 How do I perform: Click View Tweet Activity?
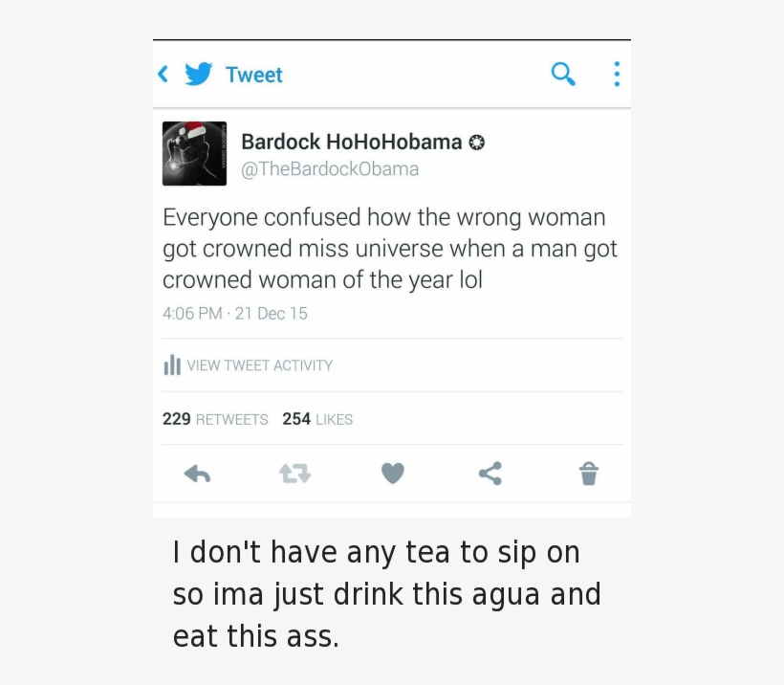pos(259,365)
